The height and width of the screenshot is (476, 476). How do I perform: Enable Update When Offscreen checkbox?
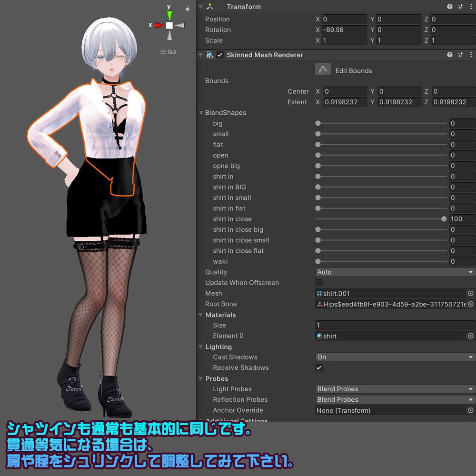tap(319, 283)
